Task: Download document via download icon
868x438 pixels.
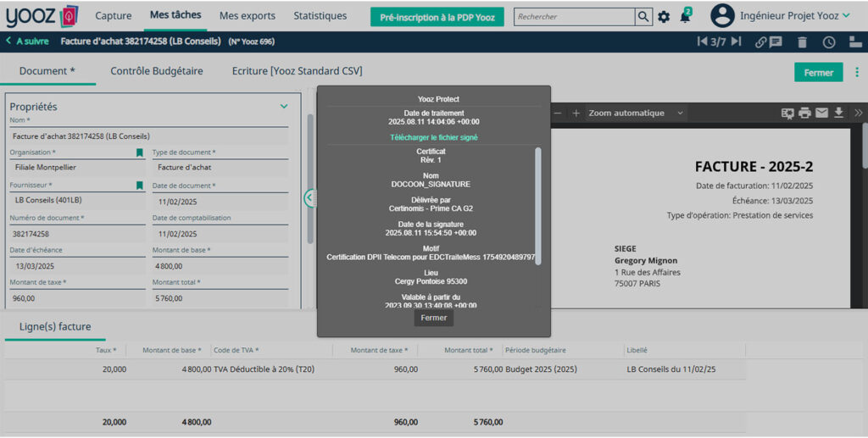Action: [x=838, y=113]
